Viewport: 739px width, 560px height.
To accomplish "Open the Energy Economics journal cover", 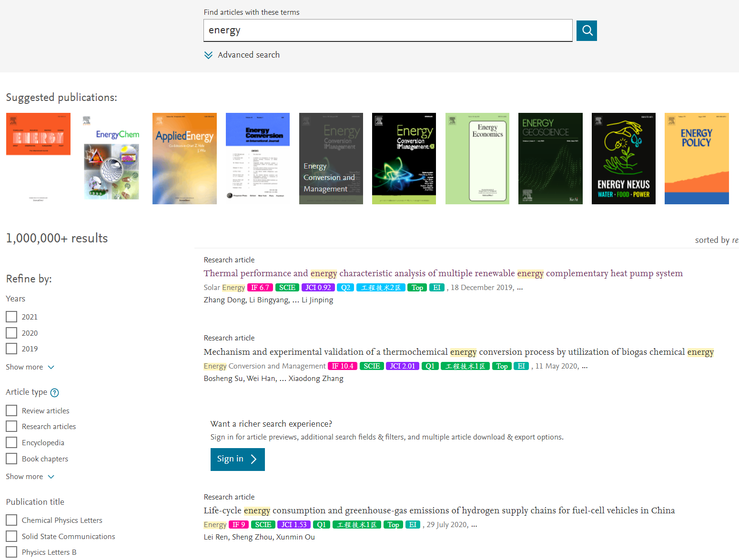I will click(x=477, y=158).
